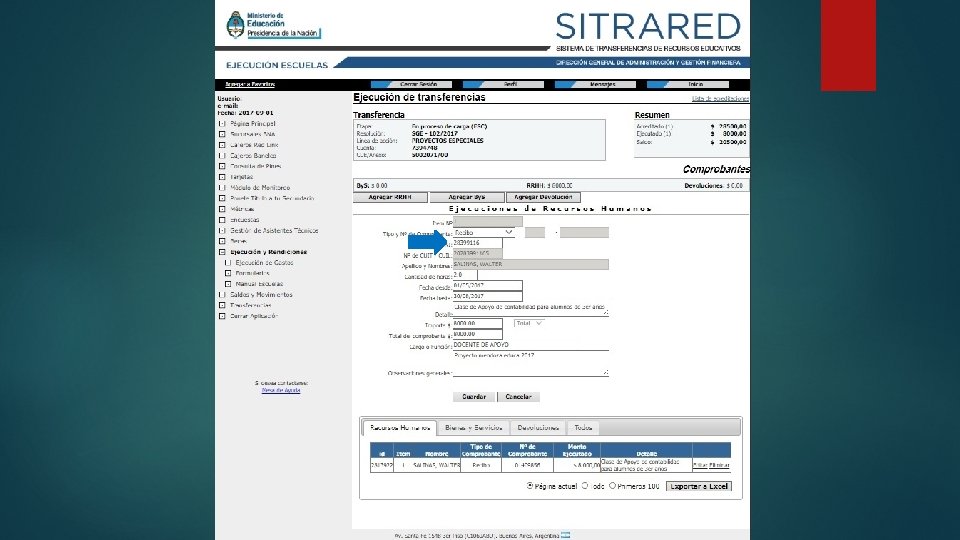Open Formularios sub-item
The height and width of the screenshot is (540, 960).
[252, 274]
